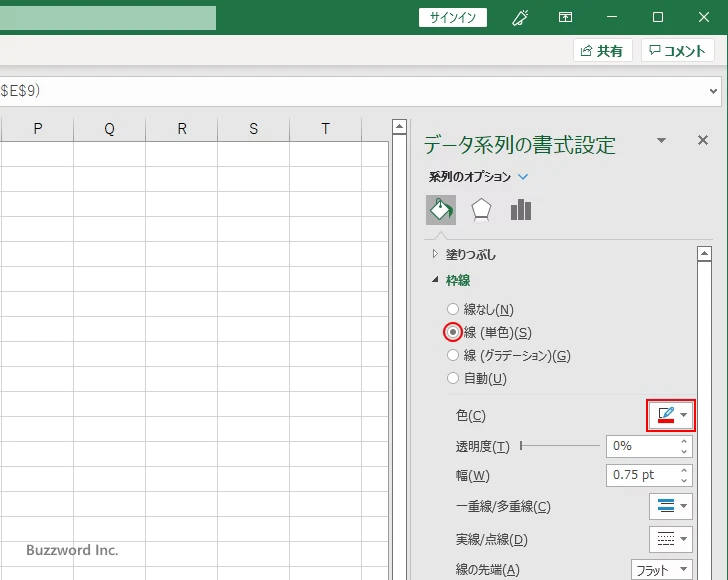728x580 pixels.
Task: Open the 線の先端 cap type dropdown
Action: pos(662,570)
